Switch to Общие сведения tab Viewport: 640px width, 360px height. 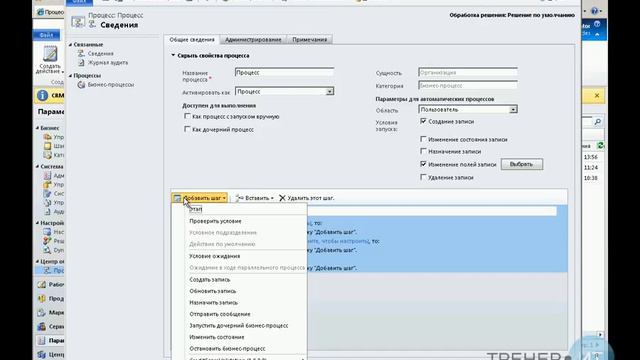[x=192, y=40]
